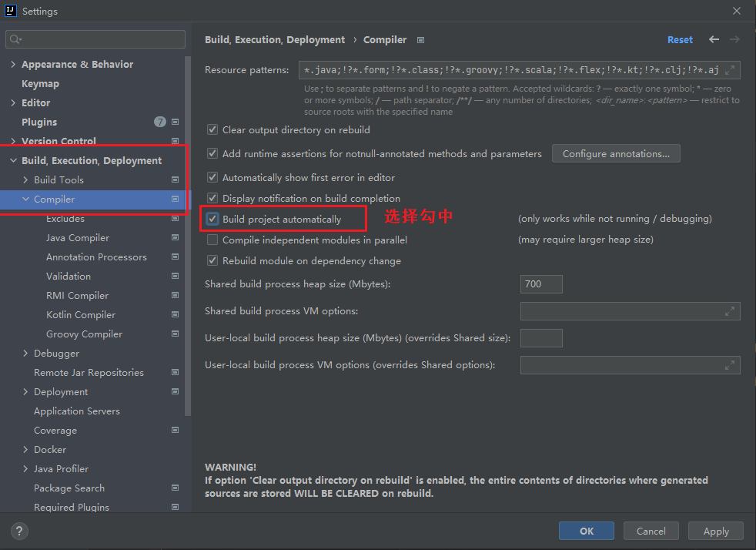Open the Keymap settings page
The height and width of the screenshot is (550, 756).
[x=41, y=83]
